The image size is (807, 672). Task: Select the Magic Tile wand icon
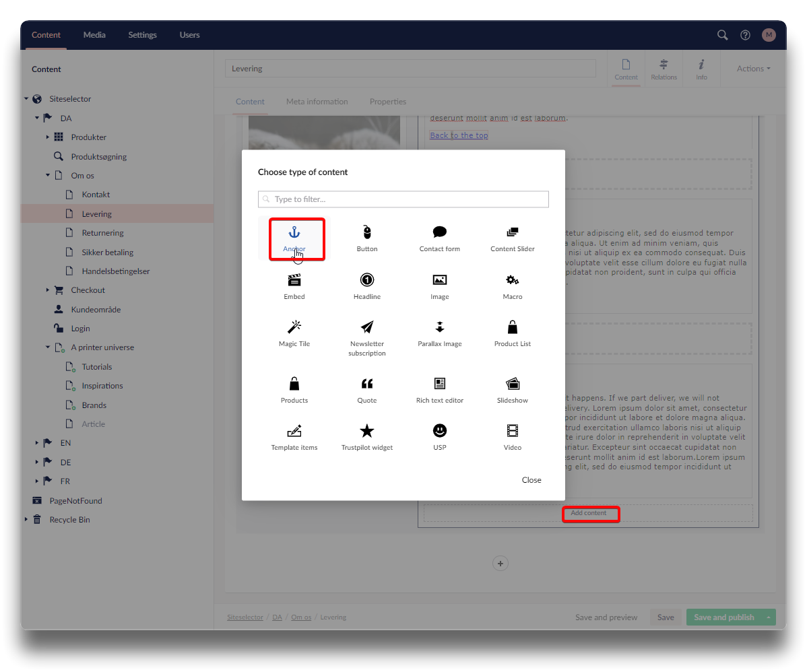tap(294, 327)
